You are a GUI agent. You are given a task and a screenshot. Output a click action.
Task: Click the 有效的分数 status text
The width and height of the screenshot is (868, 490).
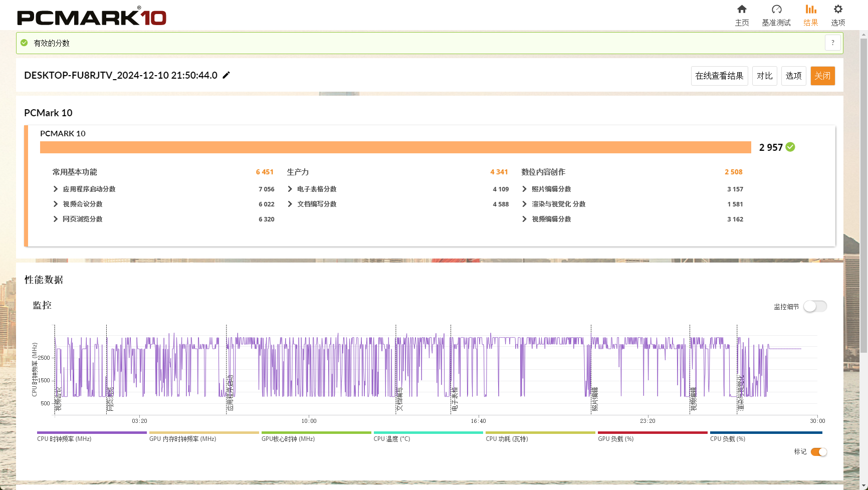click(52, 43)
